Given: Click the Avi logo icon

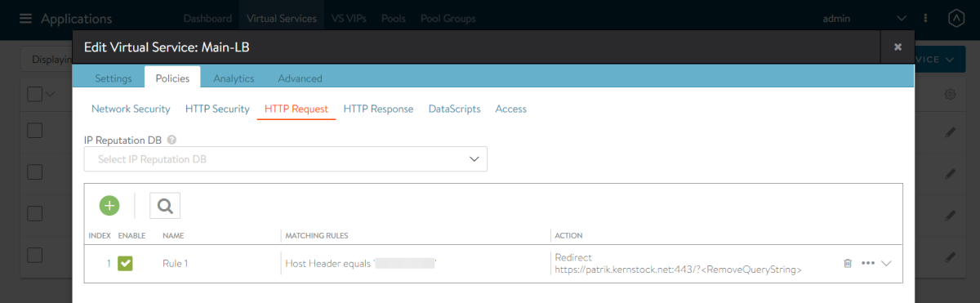Looking at the screenshot, I should (955, 18).
